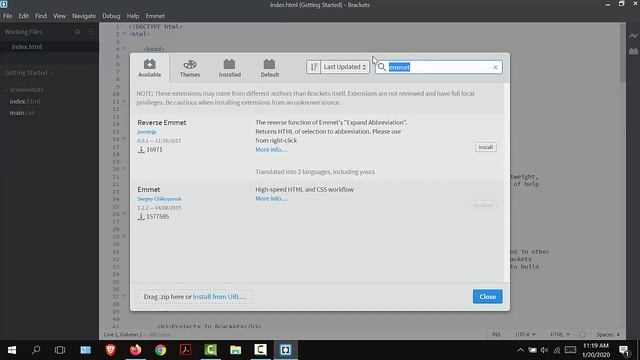Screen dimensions: 640x360
Task: Open the Help menu
Action: (x=133, y=16)
